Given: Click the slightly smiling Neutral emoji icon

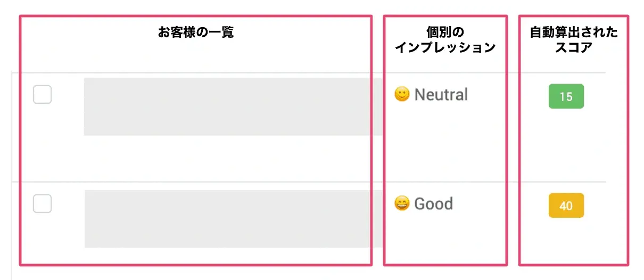Looking at the screenshot, I should 402,95.
